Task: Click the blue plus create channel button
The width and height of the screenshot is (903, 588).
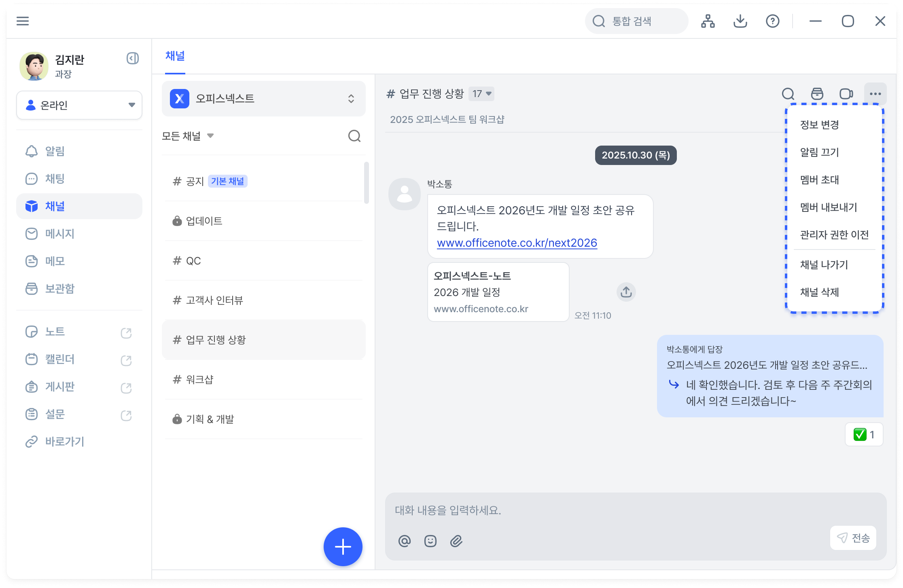Action: pos(343,546)
